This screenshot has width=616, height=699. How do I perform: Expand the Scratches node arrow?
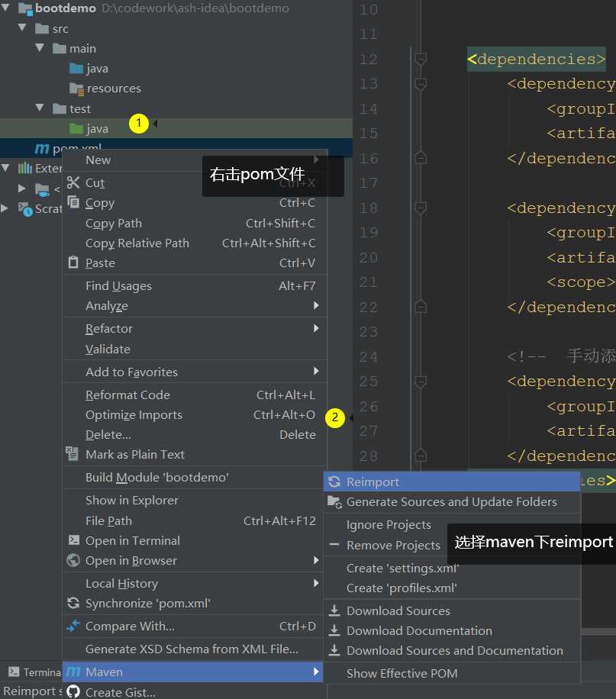(x=5, y=208)
